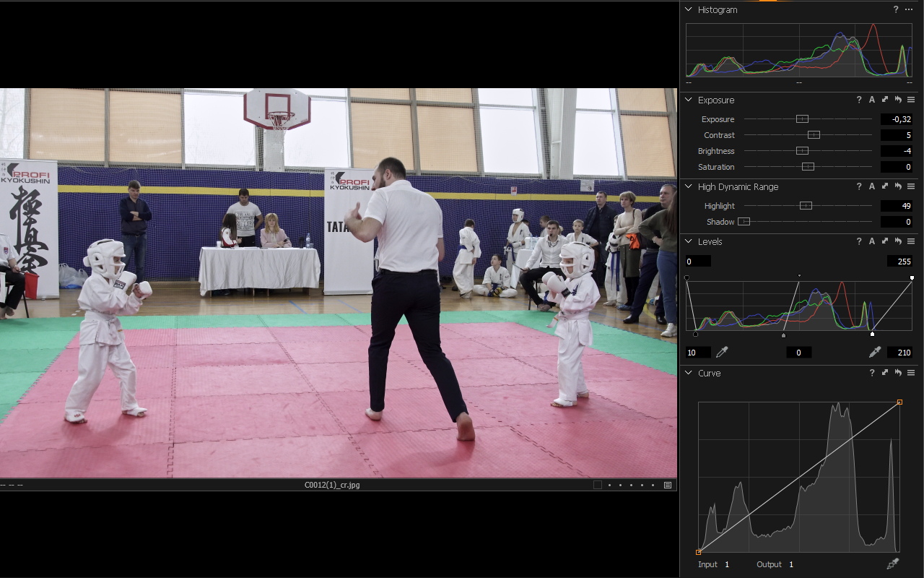Select Levels highlight input handle
The height and width of the screenshot is (578, 924).
pyautogui.click(x=872, y=334)
